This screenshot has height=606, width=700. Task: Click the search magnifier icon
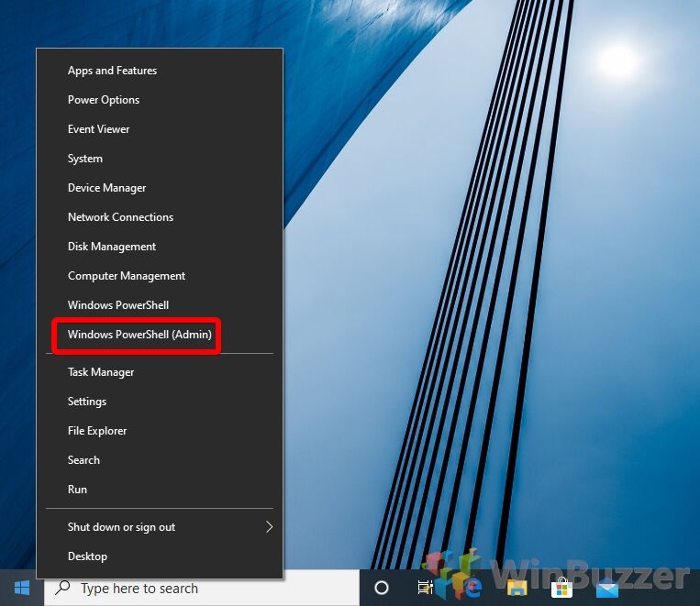pos(62,588)
